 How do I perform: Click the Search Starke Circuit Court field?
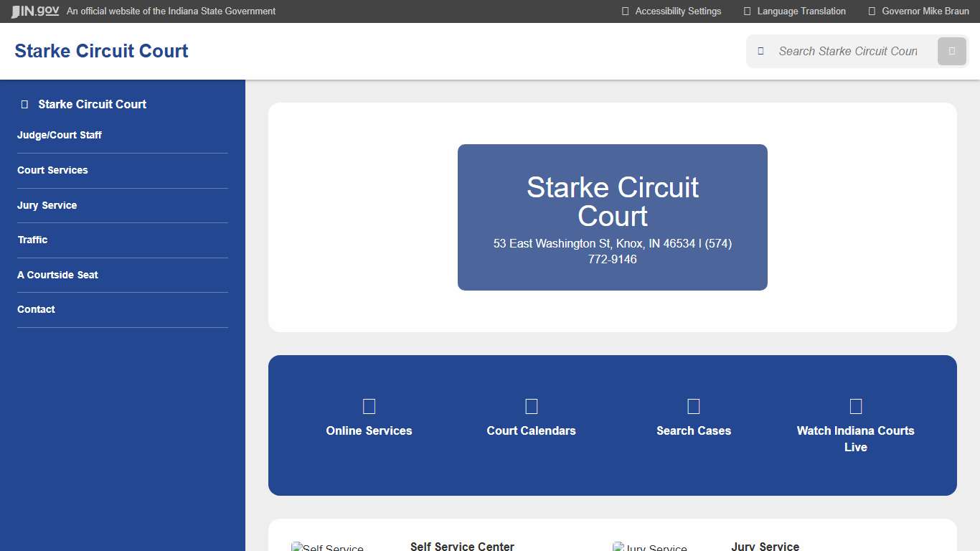(x=847, y=51)
